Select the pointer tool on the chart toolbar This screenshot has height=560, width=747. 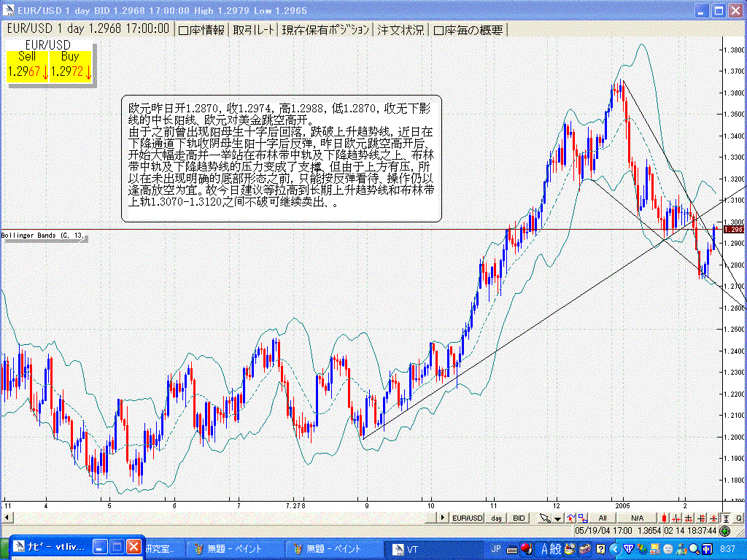tap(545, 518)
